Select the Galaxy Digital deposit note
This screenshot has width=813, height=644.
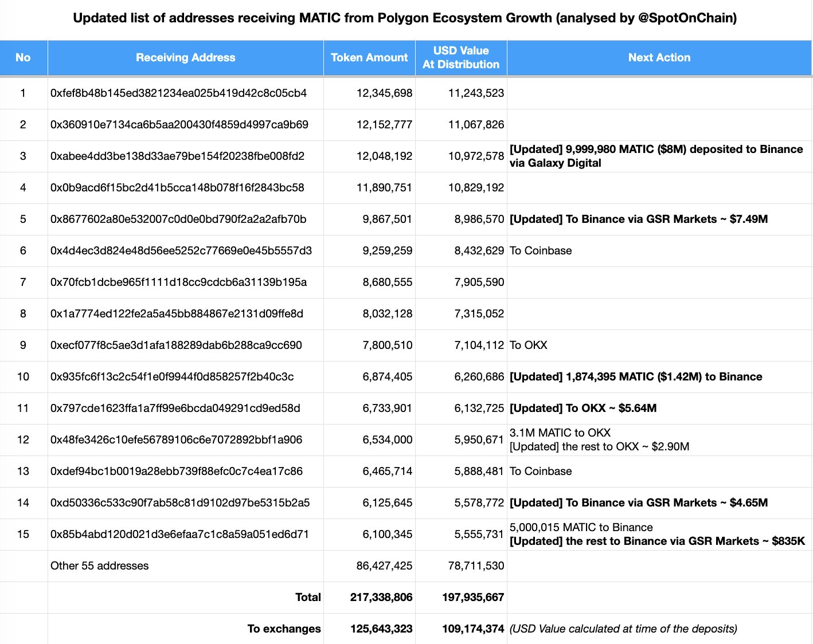click(656, 156)
